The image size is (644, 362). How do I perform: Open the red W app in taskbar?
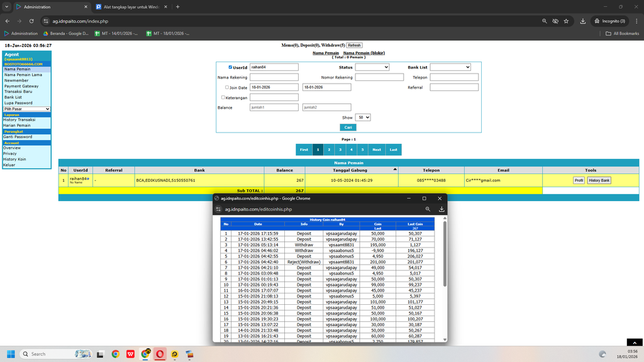pos(130,354)
